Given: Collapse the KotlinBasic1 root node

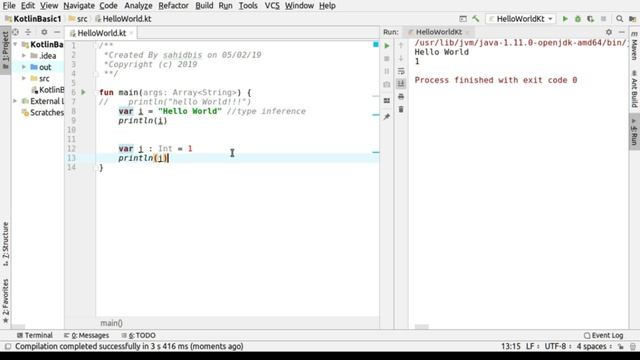Looking at the screenshot, I should pyautogui.click(x=16, y=44).
